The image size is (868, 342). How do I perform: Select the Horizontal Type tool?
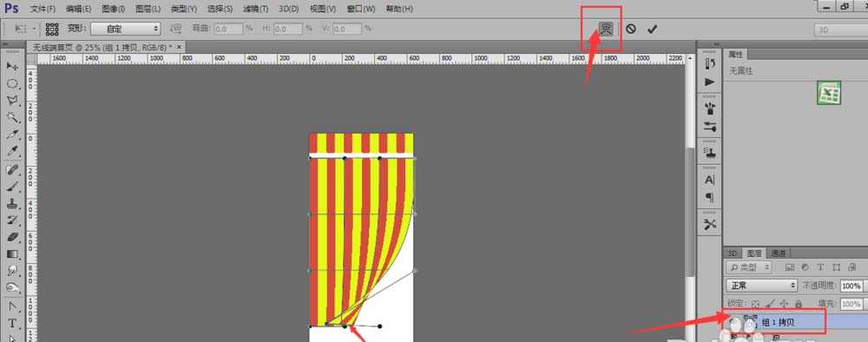[12, 323]
